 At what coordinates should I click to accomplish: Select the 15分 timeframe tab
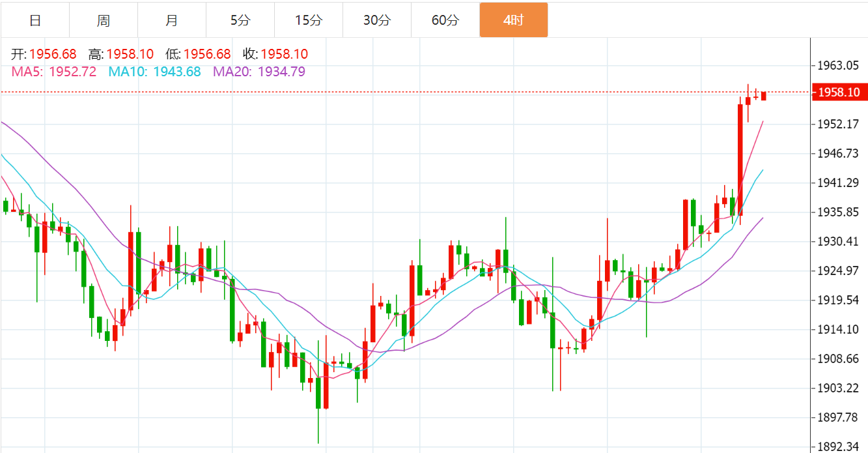point(309,20)
